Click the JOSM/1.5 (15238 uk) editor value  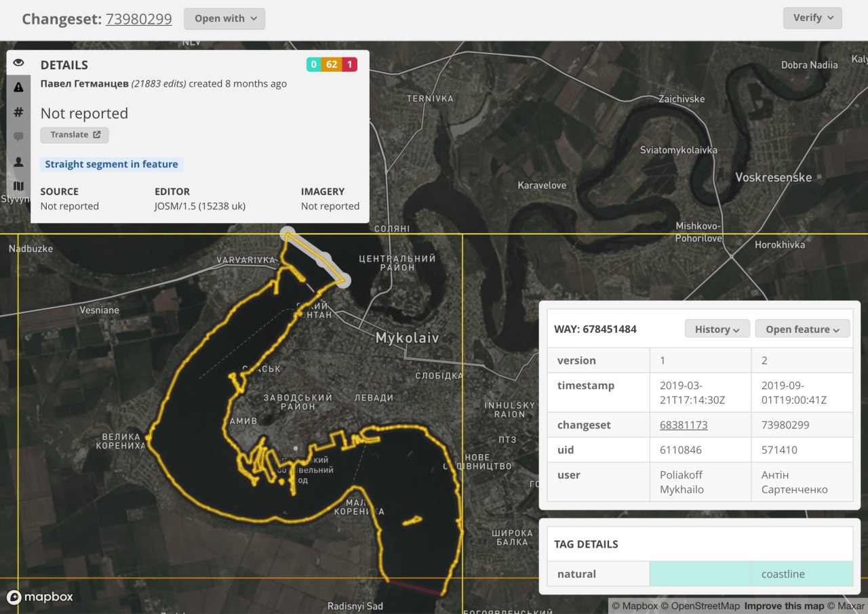[200, 206]
